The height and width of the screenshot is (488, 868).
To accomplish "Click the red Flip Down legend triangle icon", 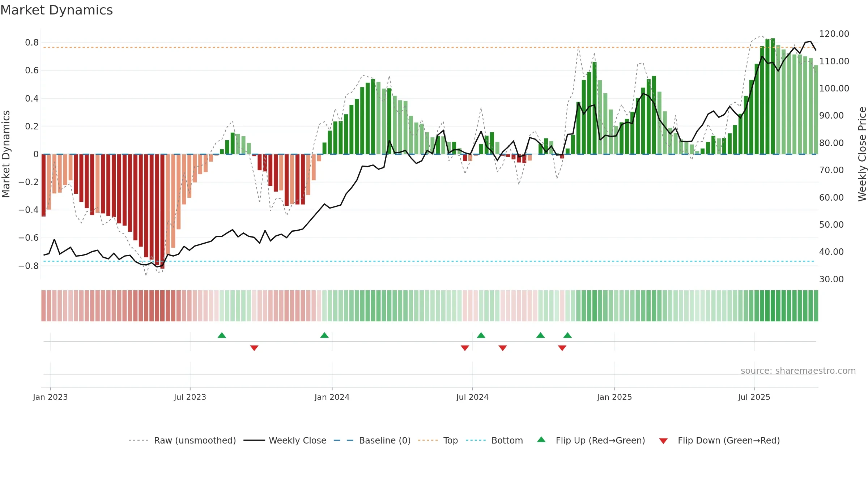I will tap(663, 441).
